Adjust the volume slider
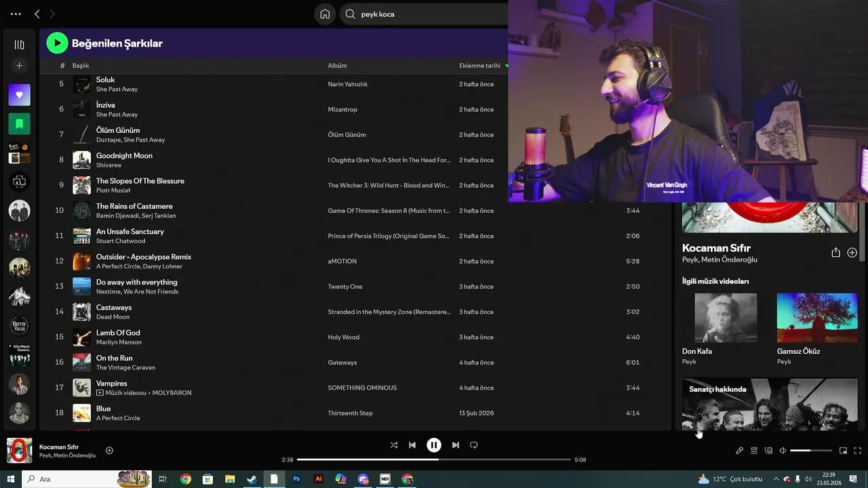 (x=811, y=451)
